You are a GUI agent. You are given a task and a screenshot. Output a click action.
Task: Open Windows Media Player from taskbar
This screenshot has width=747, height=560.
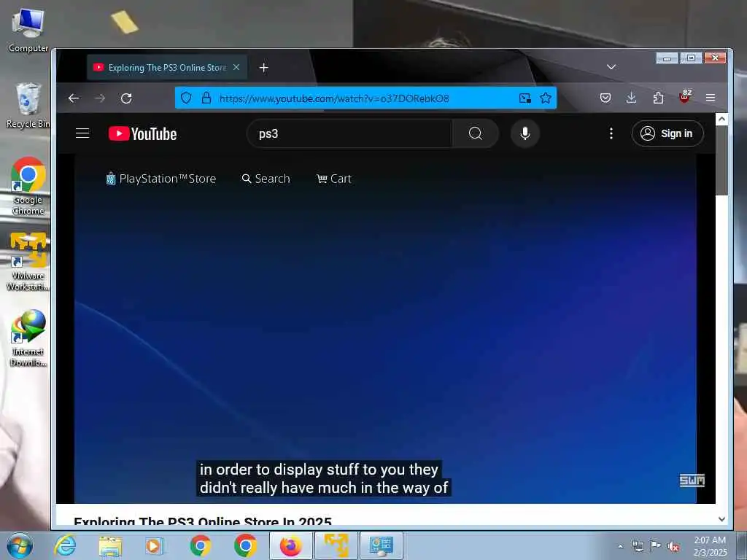[x=154, y=545]
